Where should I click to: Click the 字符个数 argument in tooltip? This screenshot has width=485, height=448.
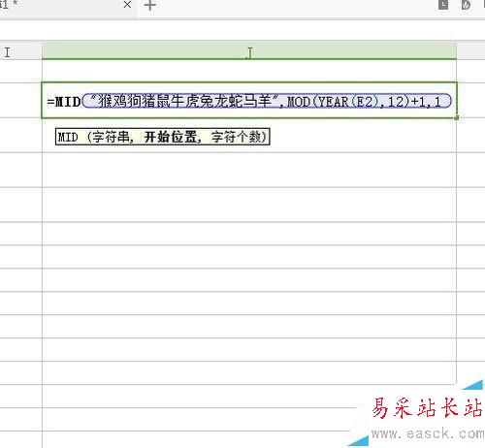pos(237,137)
